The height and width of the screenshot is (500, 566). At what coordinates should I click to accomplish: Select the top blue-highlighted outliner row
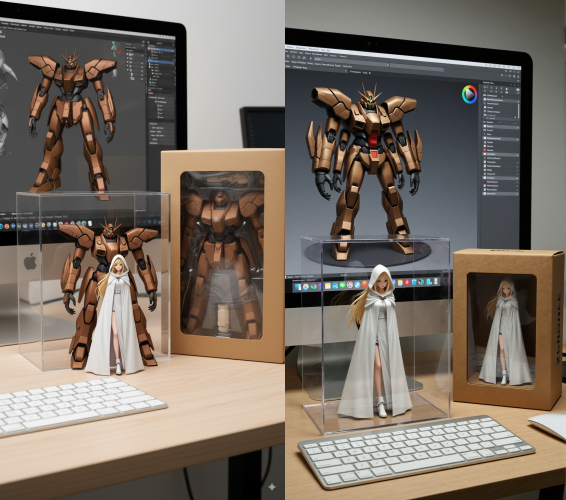point(161,49)
